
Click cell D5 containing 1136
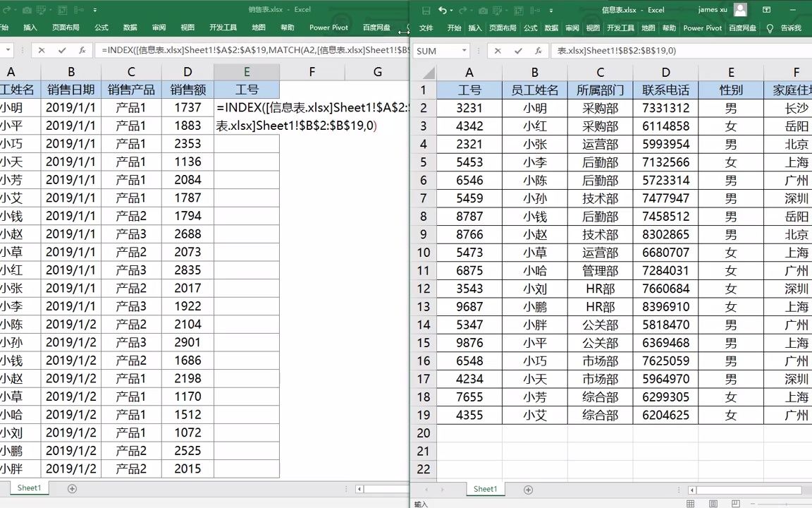click(187, 161)
